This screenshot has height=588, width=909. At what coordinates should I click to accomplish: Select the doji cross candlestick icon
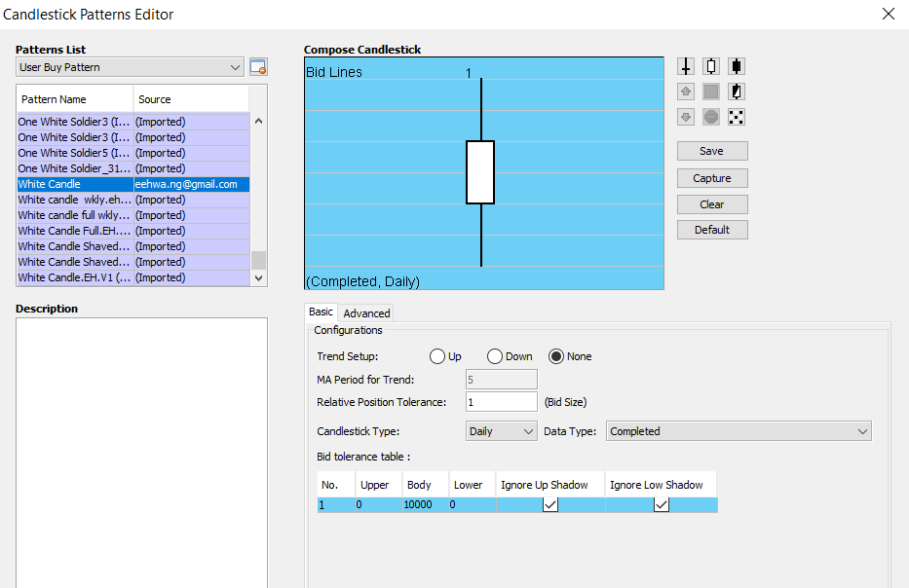tap(686, 66)
